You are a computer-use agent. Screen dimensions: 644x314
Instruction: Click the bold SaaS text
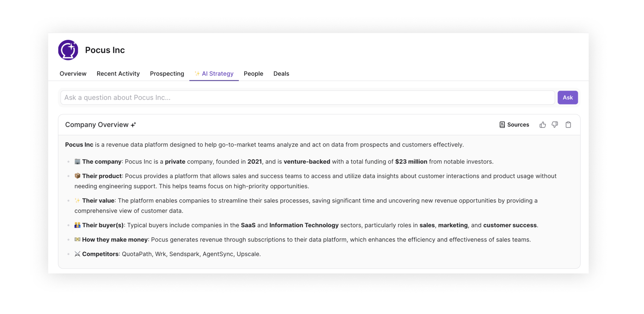248,225
